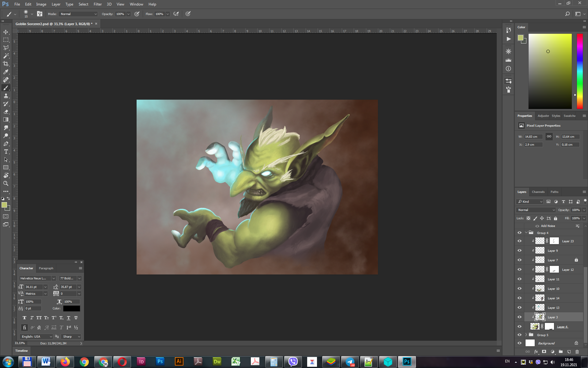Open the brush settings panel toggle
The image size is (588, 368).
[x=40, y=14]
